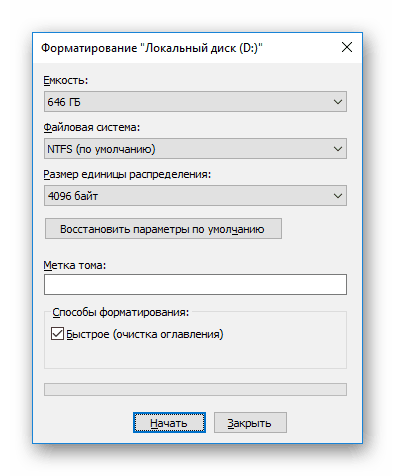This screenshot has height=476, width=395.
Task: Focus the Метка тома text field
Action: pos(195,284)
